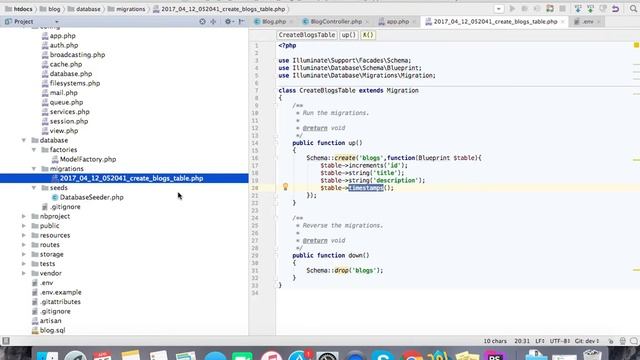640x360 pixels.
Task: Click the UTF-8 encoding status entry
Action: point(560,341)
